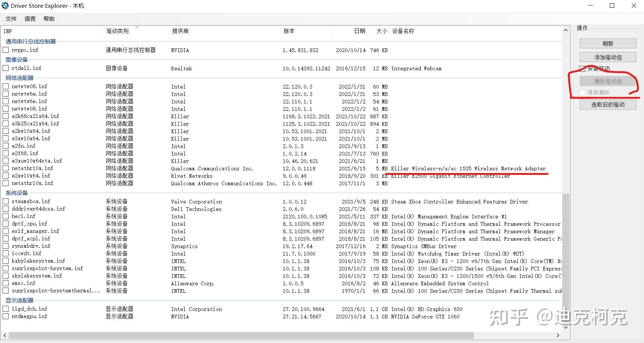Tick the emsc.inf checkbox
Image resolution: width=644 pixels, height=343 pixels.
pos(6,283)
